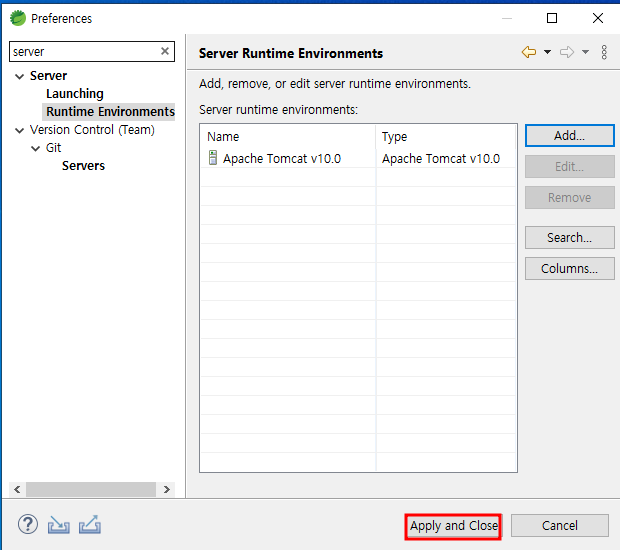Viewport: 620px width, 550px height.
Task: Click the Edit... button
Action: coord(570,166)
